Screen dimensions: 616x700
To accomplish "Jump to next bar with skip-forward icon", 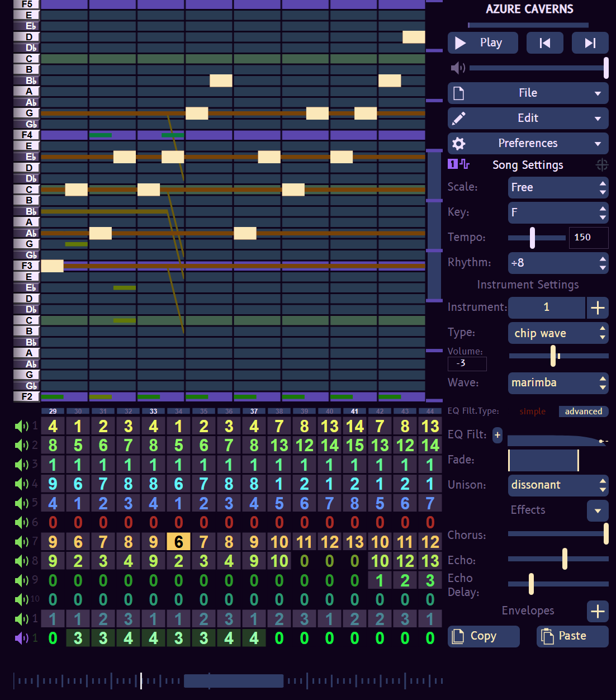I will pyautogui.click(x=590, y=43).
